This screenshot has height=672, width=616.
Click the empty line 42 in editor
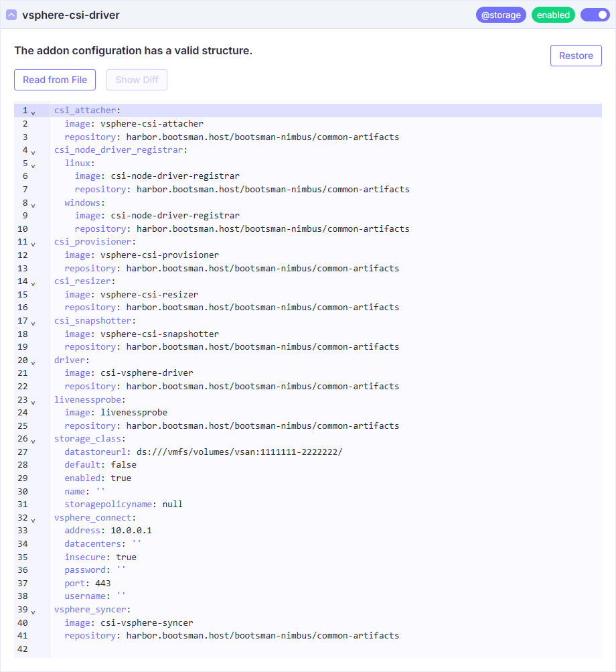268,649
